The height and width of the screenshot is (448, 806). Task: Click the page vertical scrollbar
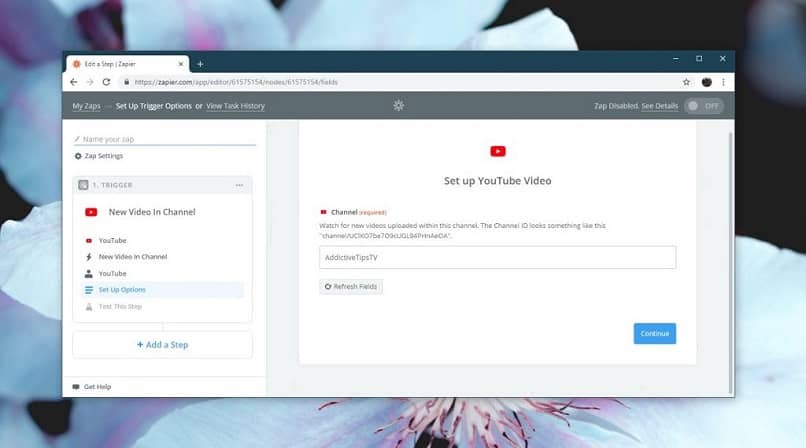[730, 262]
